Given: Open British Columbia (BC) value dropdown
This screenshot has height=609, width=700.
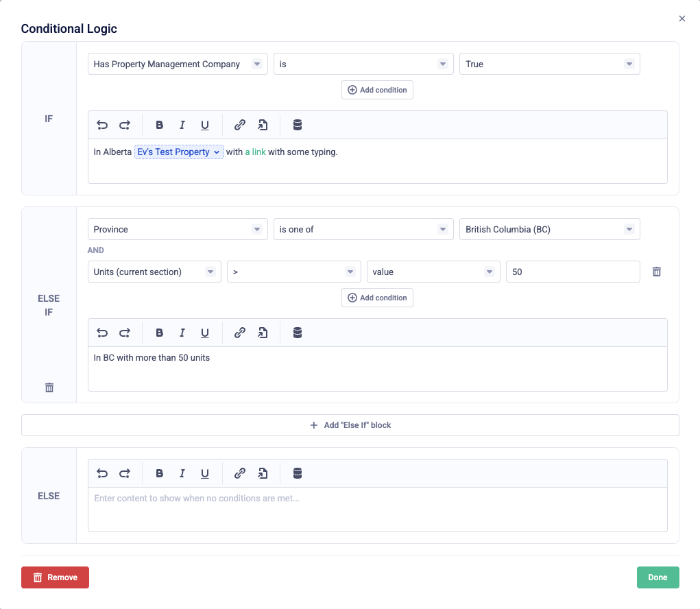Looking at the screenshot, I should click(550, 229).
